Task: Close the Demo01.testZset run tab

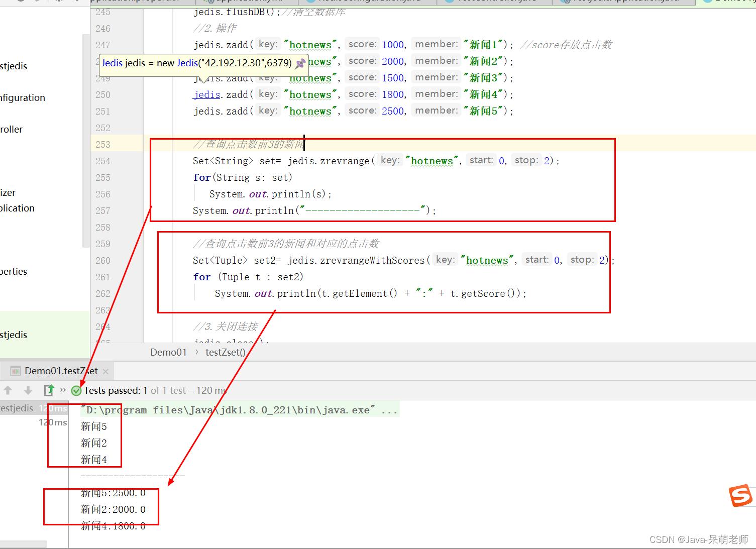Action: 105,372
